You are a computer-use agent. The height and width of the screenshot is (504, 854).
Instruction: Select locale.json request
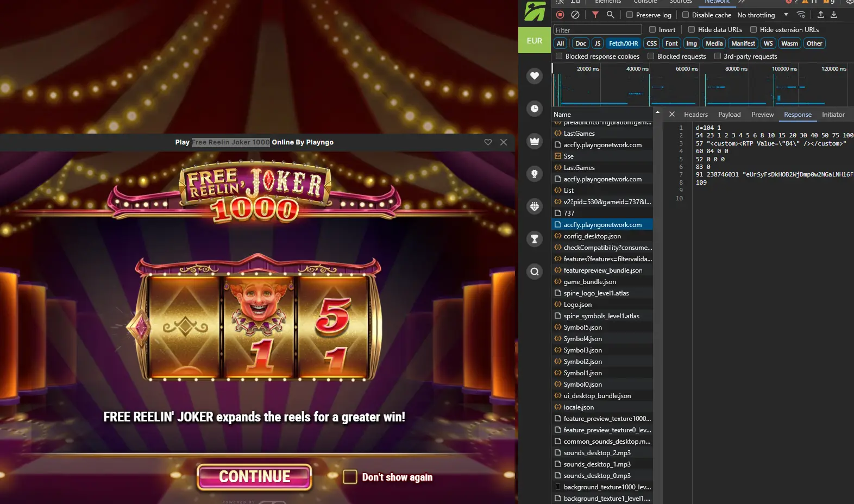[x=602, y=407]
